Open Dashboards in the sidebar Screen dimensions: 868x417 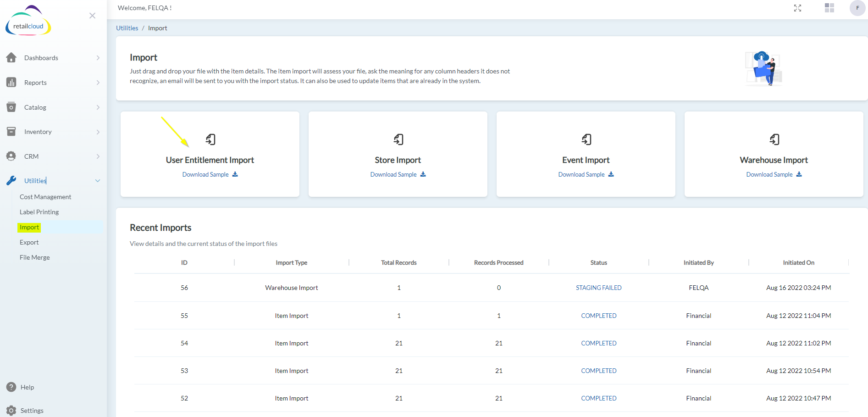(x=41, y=58)
